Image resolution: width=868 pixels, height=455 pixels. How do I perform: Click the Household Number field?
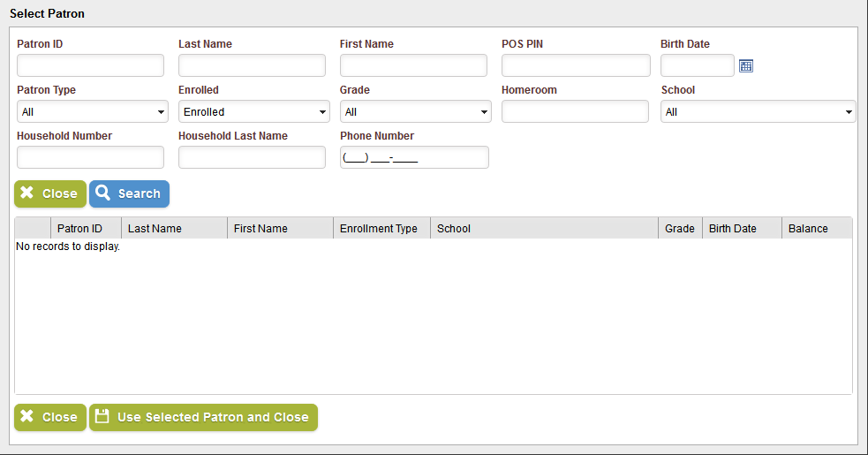[x=90, y=157]
